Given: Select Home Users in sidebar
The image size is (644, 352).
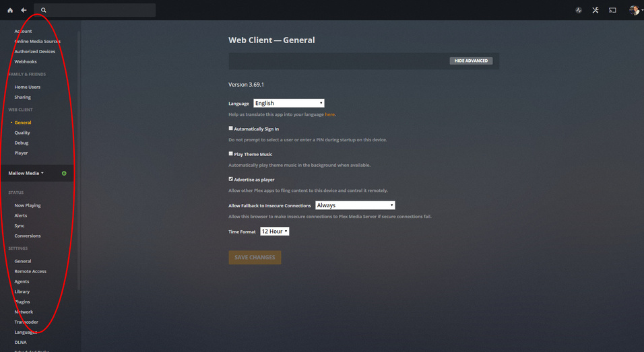Looking at the screenshot, I should (27, 87).
